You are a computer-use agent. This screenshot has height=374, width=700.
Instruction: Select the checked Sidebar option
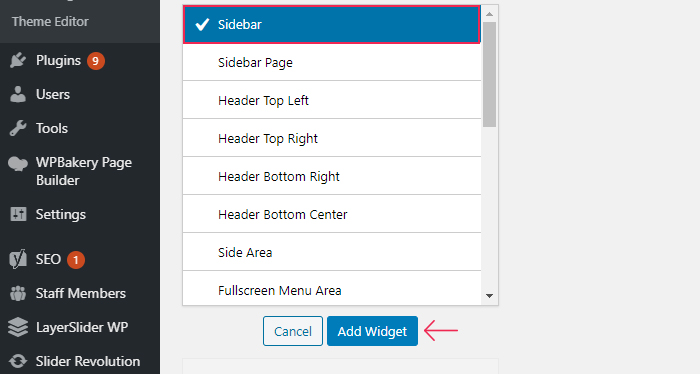pos(332,25)
